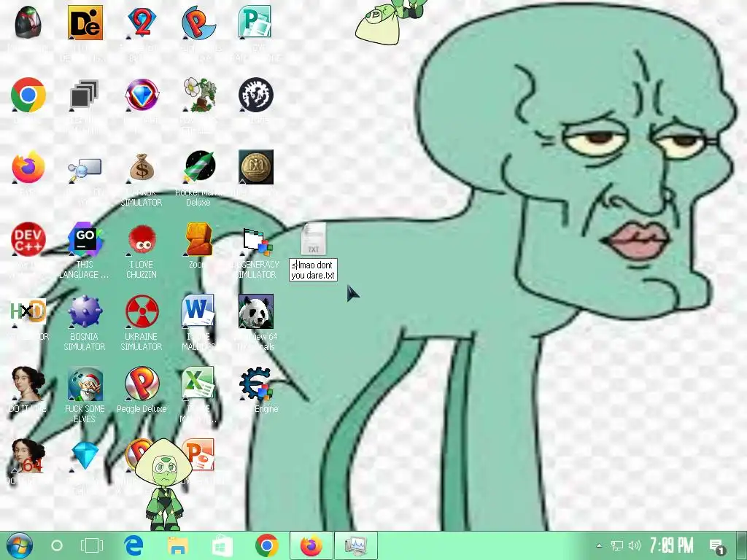
Task: Open the 'DO IT LIVE' portrait icon
Action: (28, 384)
